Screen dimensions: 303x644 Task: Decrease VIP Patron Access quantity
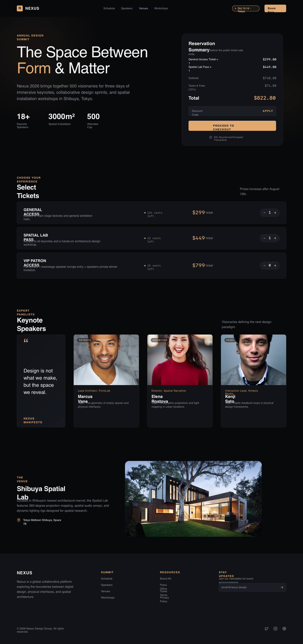[264, 265]
